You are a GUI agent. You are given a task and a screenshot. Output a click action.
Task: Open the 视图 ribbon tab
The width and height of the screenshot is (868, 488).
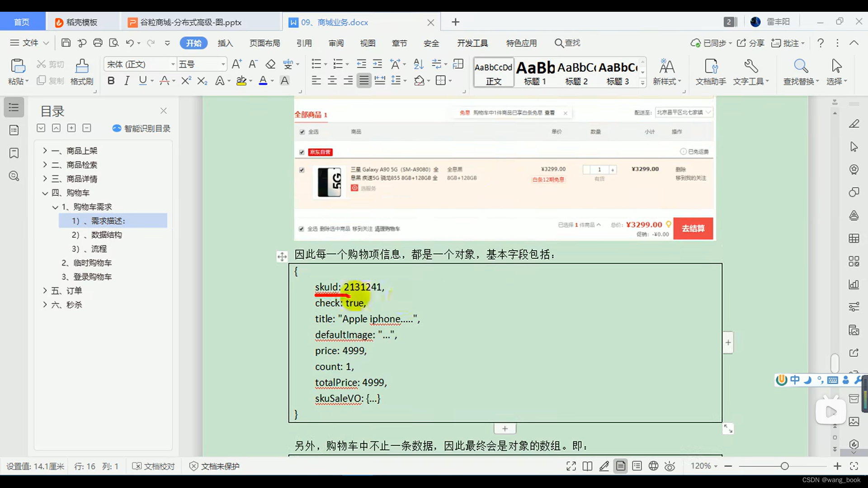pos(368,43)
